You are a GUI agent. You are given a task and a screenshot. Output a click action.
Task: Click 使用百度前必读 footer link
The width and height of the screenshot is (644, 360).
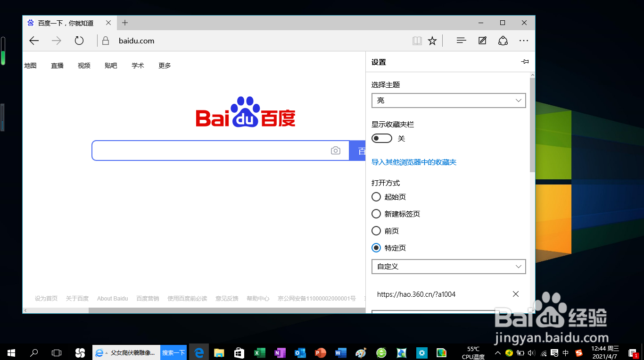187,298
